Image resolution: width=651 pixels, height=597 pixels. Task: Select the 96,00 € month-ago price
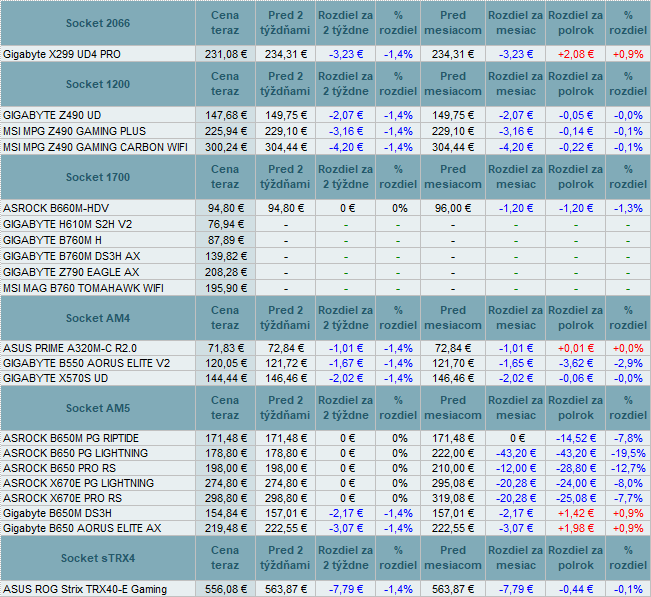tap(453, 208)
